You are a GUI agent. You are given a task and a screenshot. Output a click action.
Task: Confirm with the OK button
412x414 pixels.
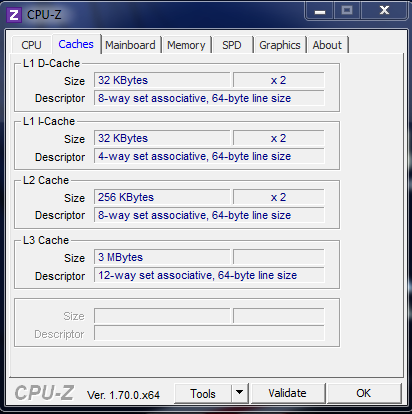tap(364, 393)
